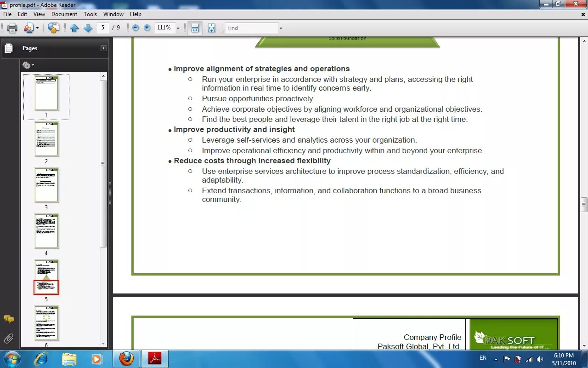Image resolution: width=588 pixels, height=368 pixels.
Task: Collapse the Pages navigation panel
Action: coord(104,48)
